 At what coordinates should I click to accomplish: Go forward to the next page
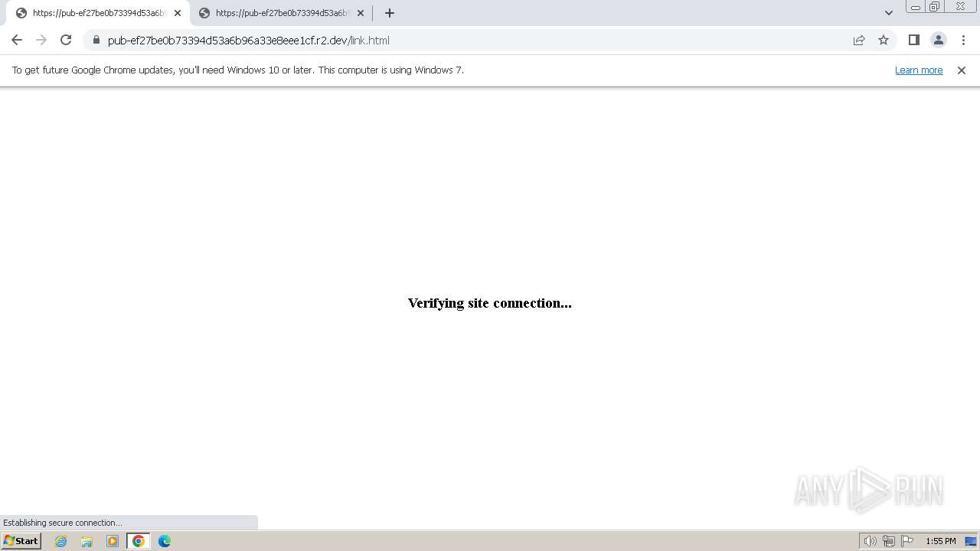pyautogui.click(x=41, y=40)
